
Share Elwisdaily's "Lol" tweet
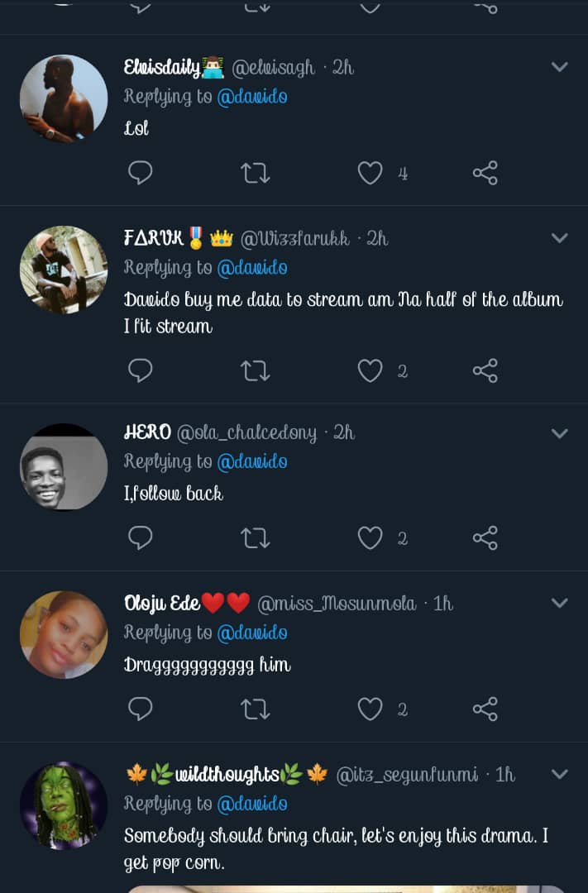485,173
